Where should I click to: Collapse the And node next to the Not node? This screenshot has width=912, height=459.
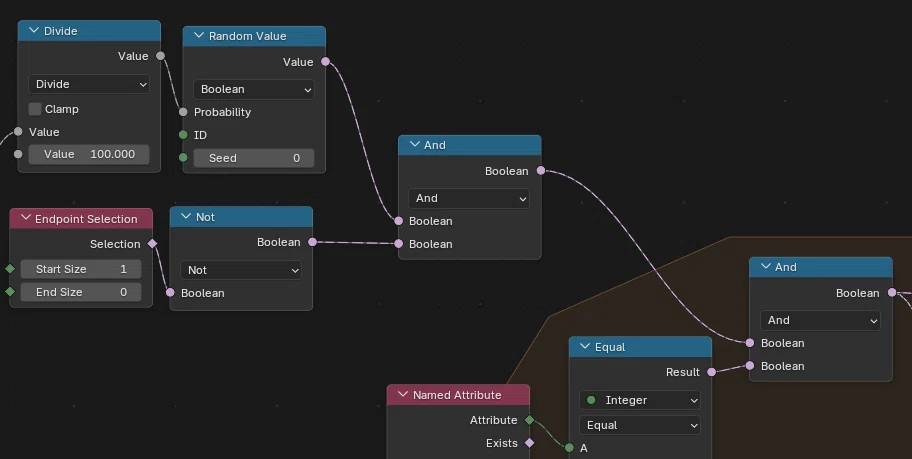point(414,144)
